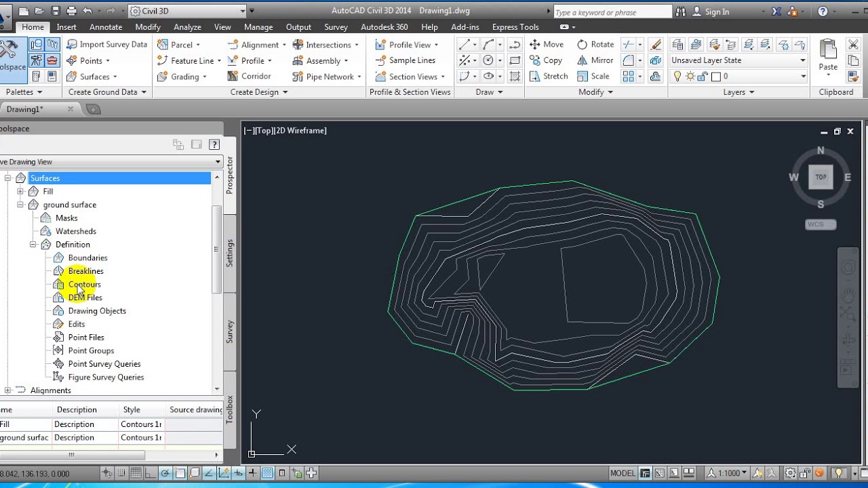The image size is (868, 488).
Task: Switch to the Toolbox tab in Toolspace
Action: tap(230, 409)
